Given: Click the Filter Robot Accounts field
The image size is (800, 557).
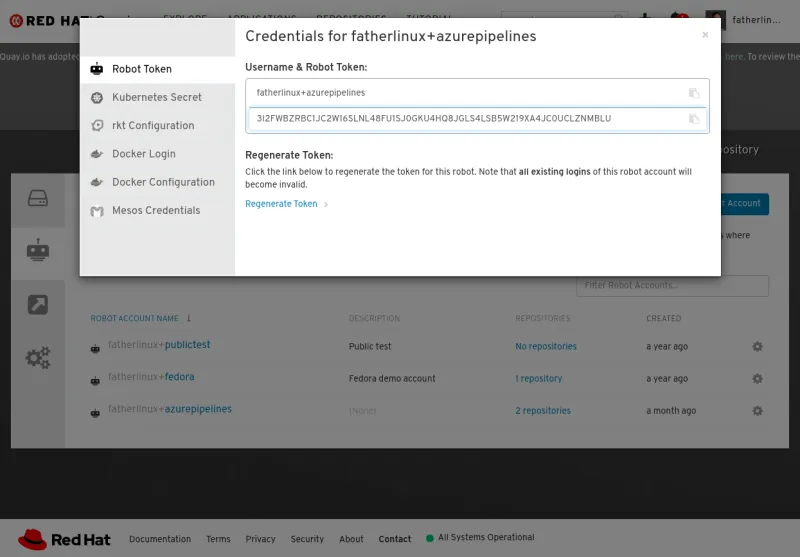Looking at the screenshot, I should click(672, 286).
